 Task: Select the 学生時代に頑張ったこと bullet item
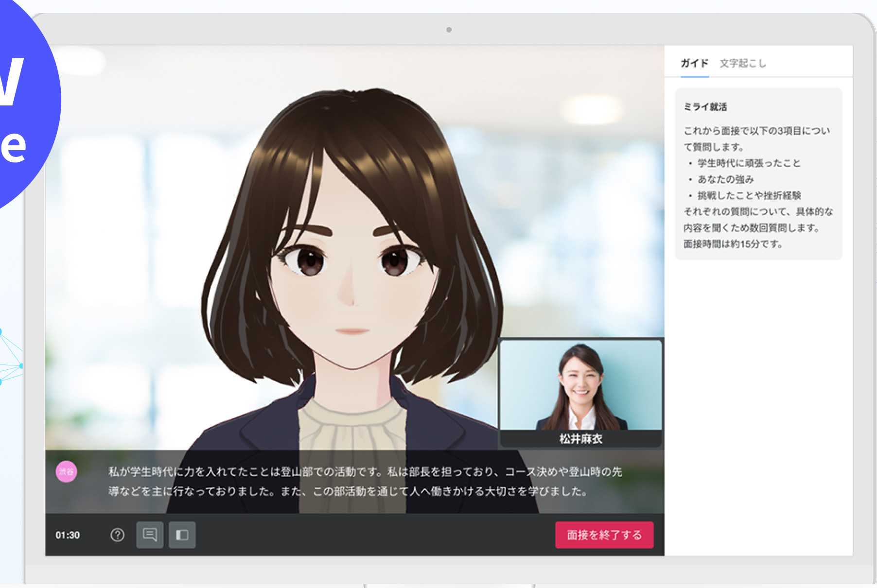pyautogui.click(x=749, y=163)
